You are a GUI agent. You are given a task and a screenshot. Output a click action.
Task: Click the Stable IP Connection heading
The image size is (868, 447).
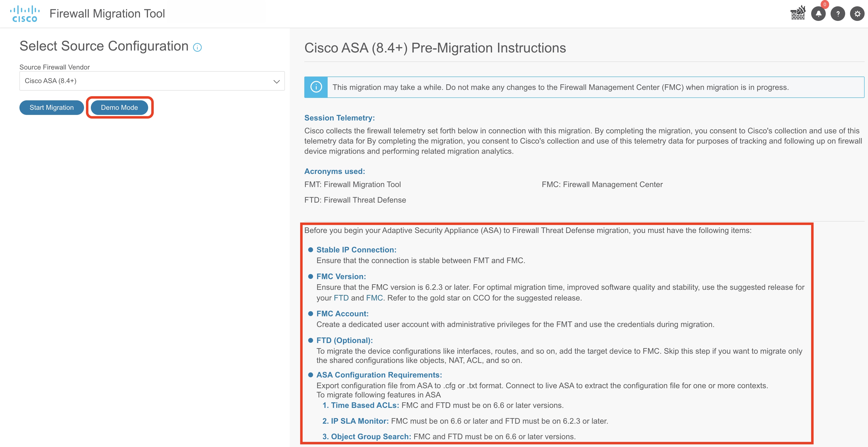[356, 250]
